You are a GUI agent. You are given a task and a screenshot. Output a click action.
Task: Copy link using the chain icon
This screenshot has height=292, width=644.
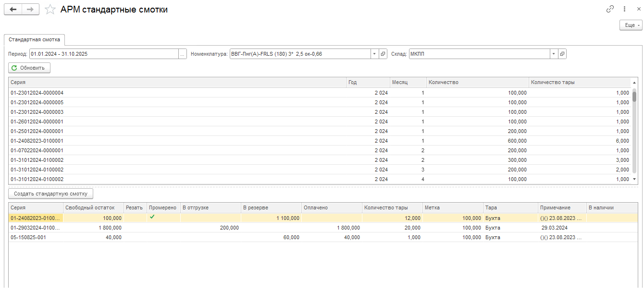click(x=610, y=9)
